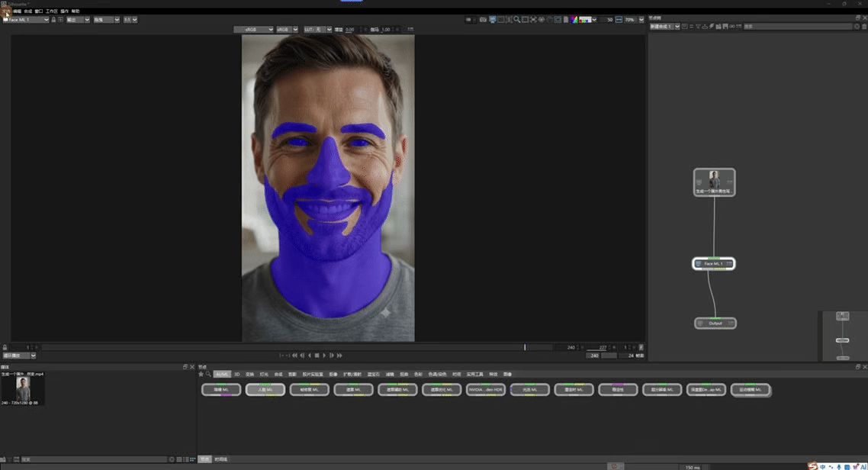This screenshot has width=868, height=470.
Task: Jump to the last frame button
Action: (339, 356)
